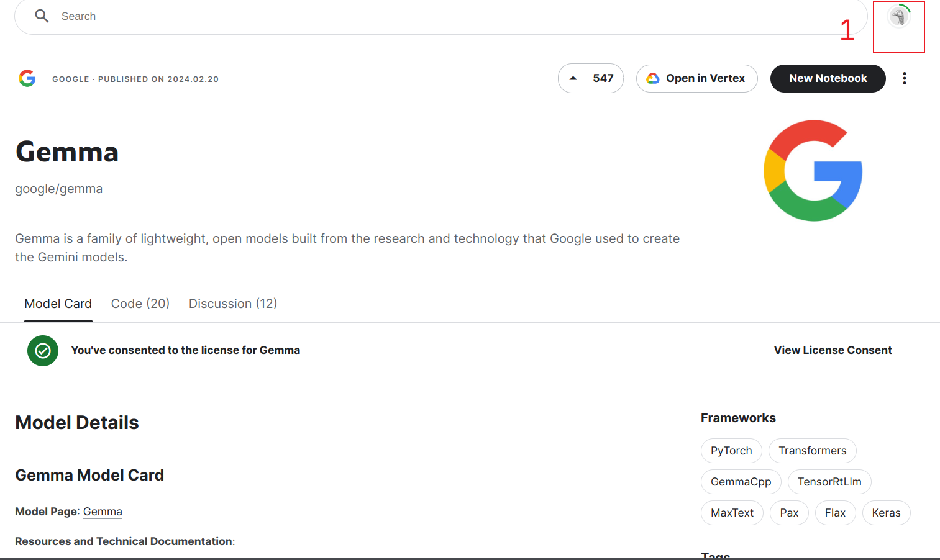The width and height of the screenshot is (940, 560).
Task: Open the three-dot more options menu
Action: click(x=905, y=78)
